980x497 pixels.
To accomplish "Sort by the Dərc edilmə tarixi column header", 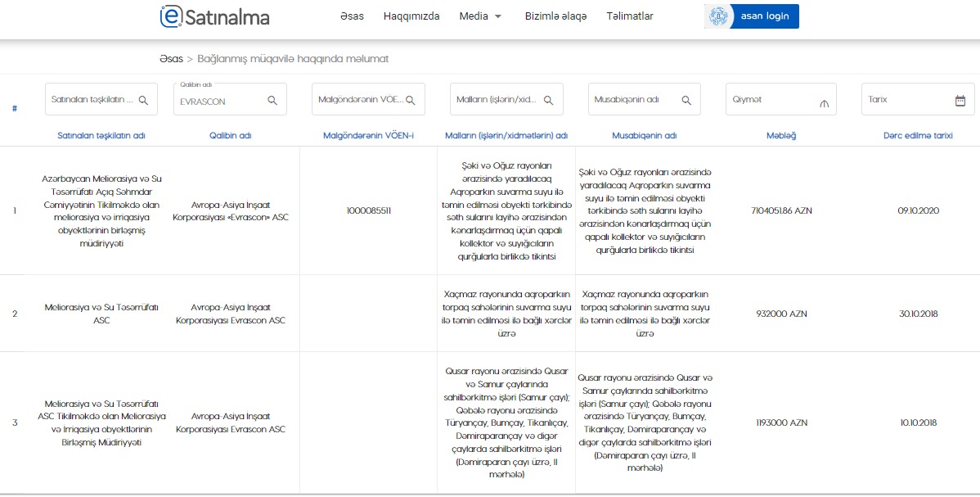I will [x=918, y=135].
